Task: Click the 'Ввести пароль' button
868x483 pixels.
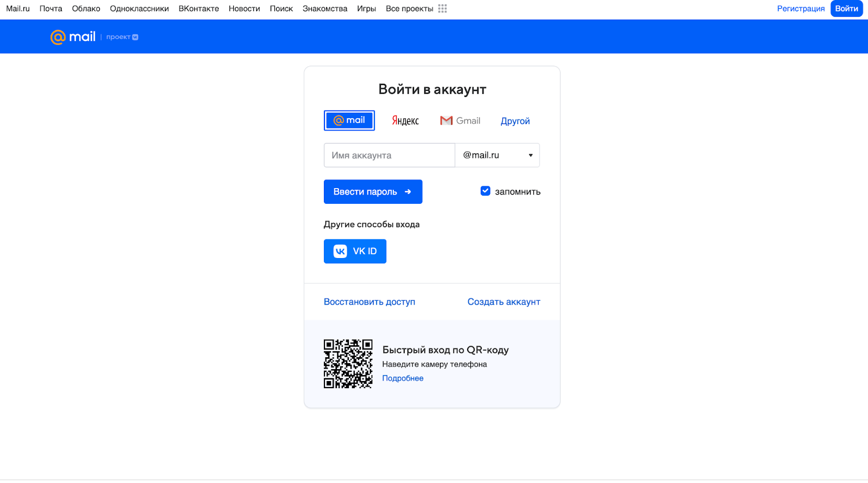Action: [373, 192]
